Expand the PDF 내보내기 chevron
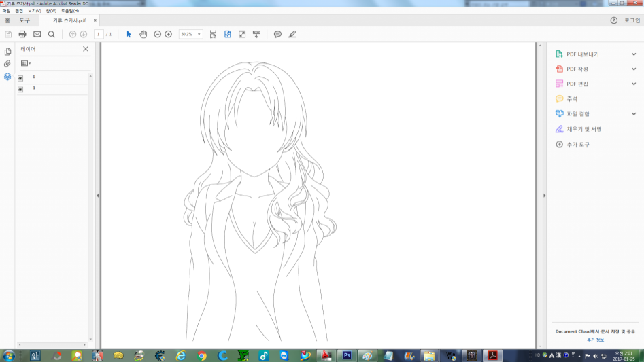The image size is (644, 362). (634, 54)
